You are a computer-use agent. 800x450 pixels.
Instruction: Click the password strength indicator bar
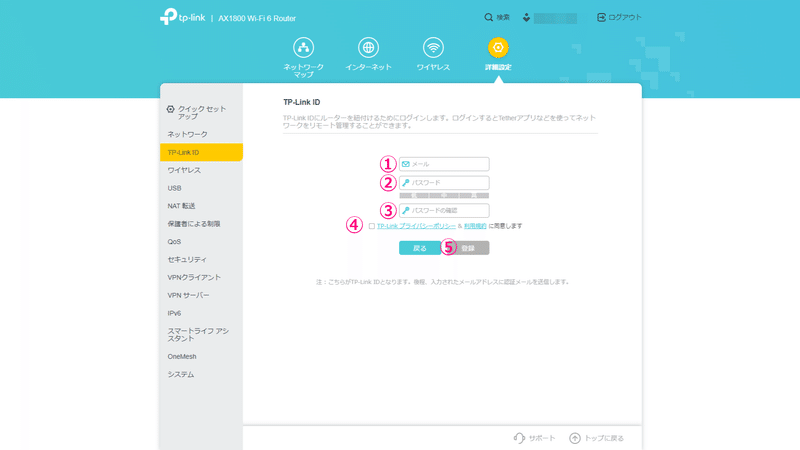tap(444, 195)
